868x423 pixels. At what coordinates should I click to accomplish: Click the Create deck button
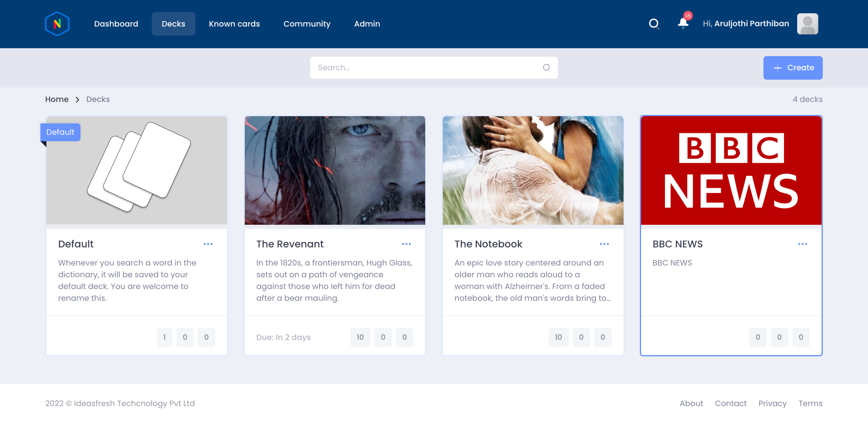coord(793,68)
